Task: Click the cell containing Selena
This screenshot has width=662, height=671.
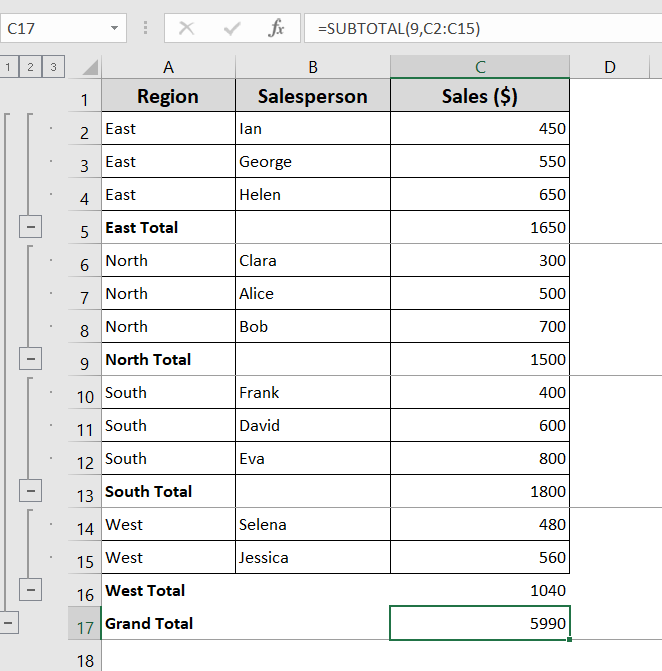Action: (313, 524)
